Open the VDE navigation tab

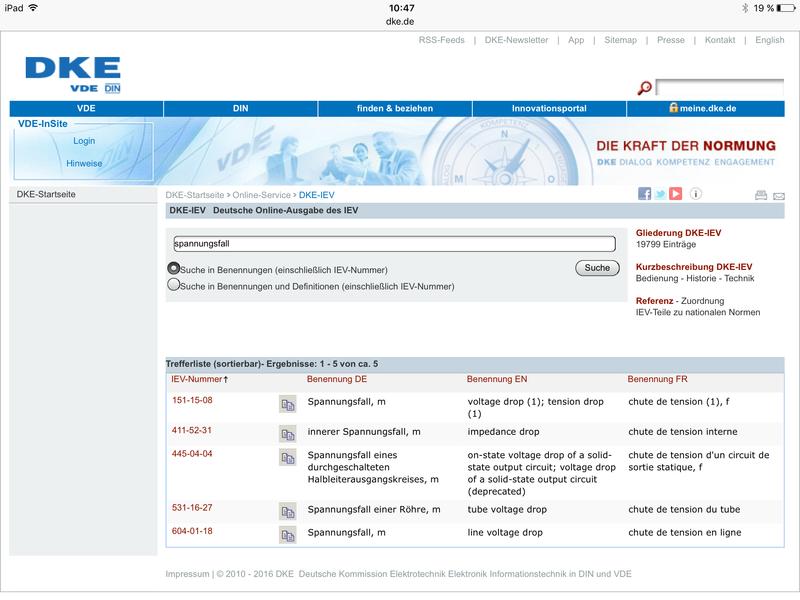(x=86, y=109)
